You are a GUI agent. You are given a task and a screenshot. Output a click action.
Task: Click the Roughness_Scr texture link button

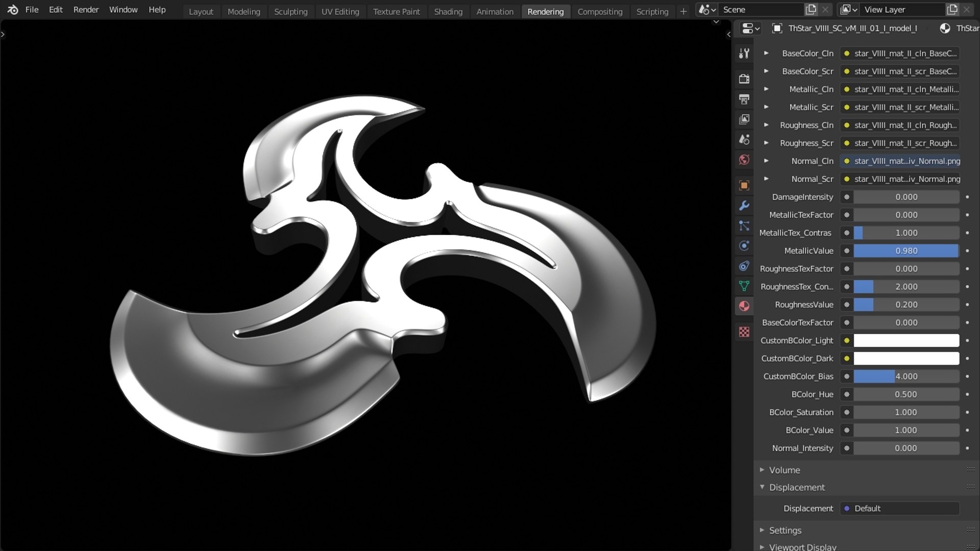coord(901,143)
